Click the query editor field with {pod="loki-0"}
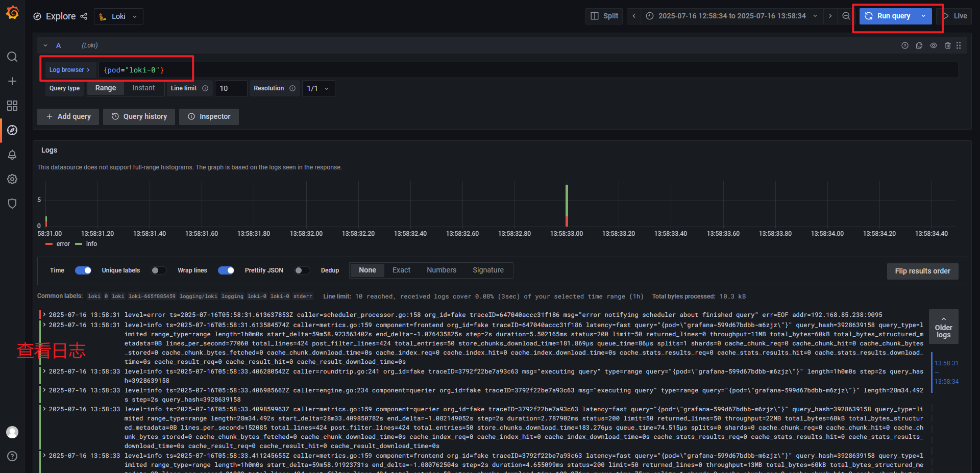 528,70
